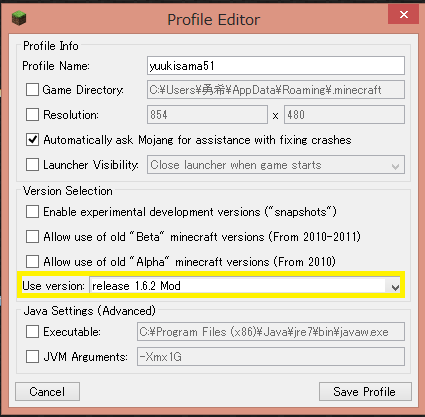Tick the JVM Arguments checkbox
This screenshot has width=425, height=417.
tap(32, 357)
